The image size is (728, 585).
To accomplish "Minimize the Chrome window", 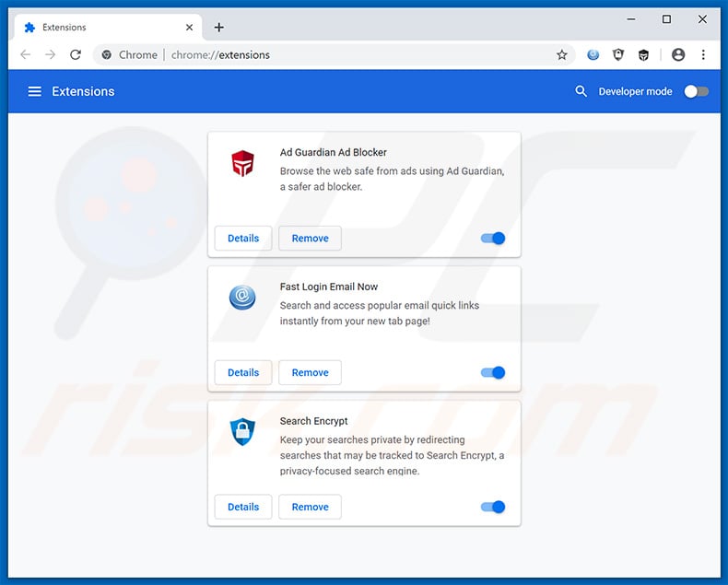I will 631,19.
